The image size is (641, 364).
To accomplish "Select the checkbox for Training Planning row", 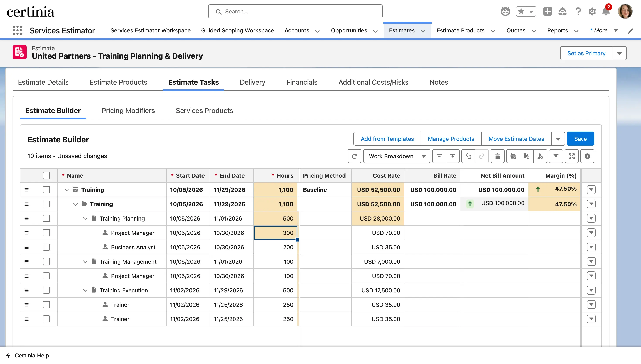I will [47, 218].
